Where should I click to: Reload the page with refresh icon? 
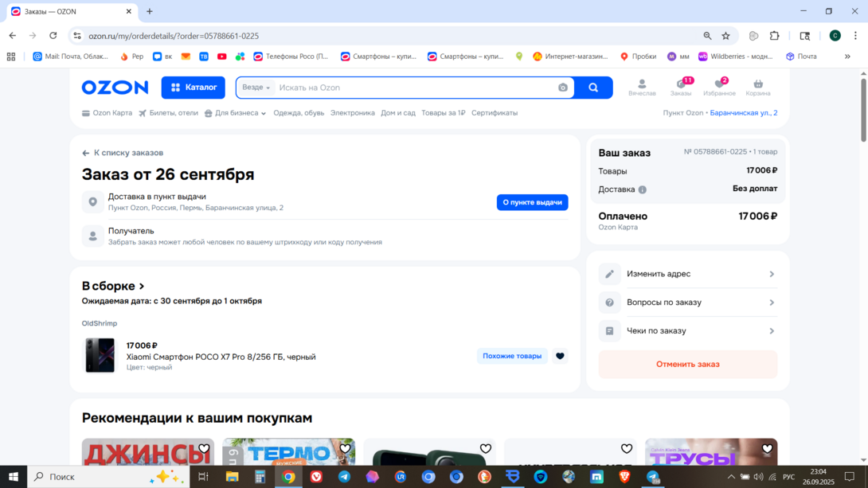[53, 35]
